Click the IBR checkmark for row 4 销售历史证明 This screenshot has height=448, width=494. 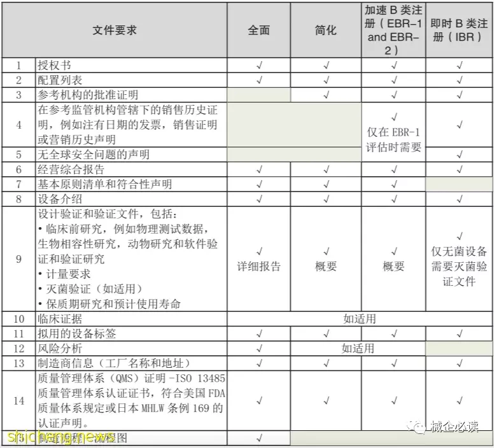(x=460, y=125)
